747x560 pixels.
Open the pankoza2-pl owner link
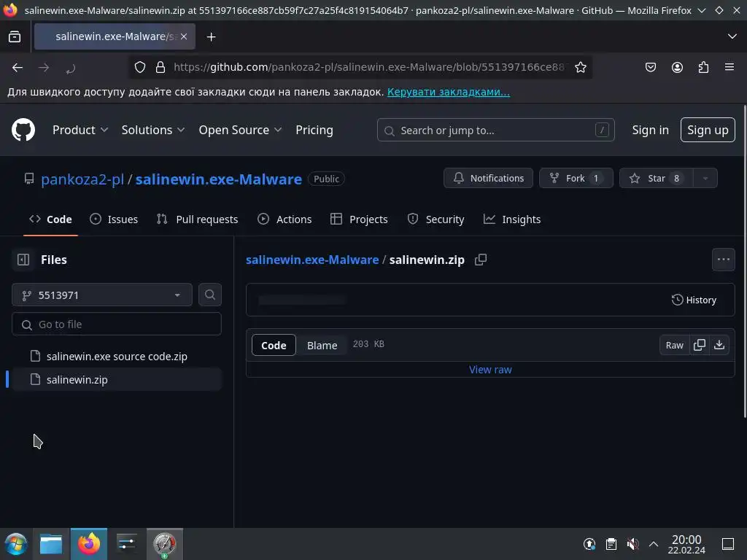pos(82,179)
